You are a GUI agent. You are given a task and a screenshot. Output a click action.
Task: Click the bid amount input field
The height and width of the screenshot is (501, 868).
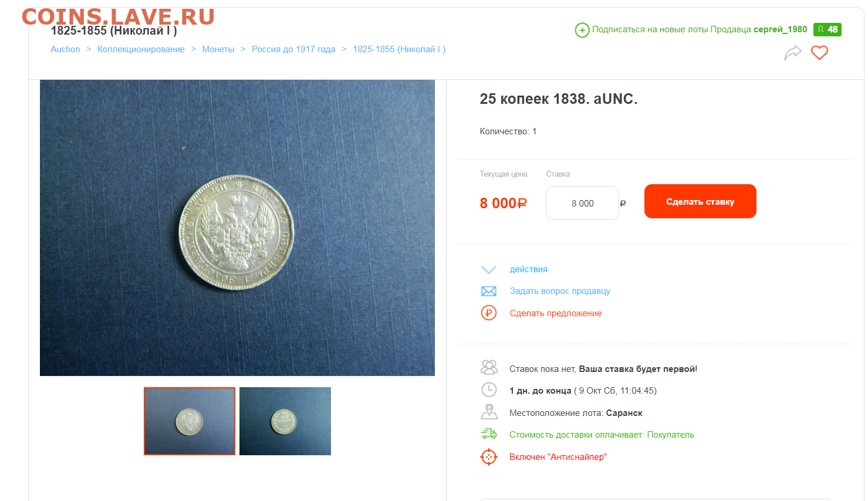pyautogui.click(x=582, y=203)
